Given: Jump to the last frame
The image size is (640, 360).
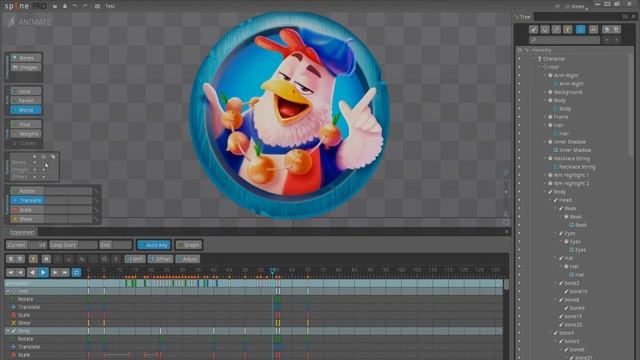Looking at the screenshot, I should (x=65, y=272).
